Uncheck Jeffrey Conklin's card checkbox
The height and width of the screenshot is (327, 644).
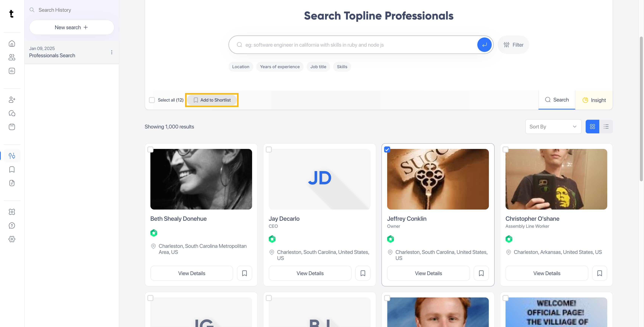tap(387, 149)
